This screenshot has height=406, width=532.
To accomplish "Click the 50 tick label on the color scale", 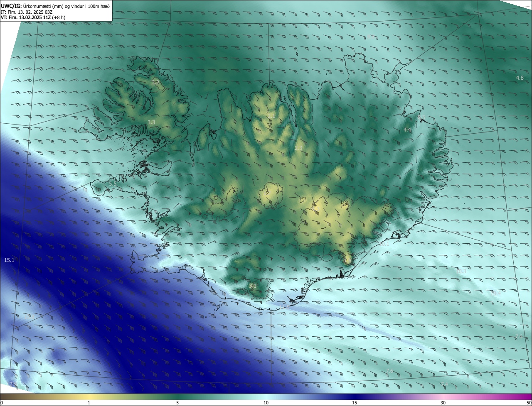I will click(x=529, y=403).
